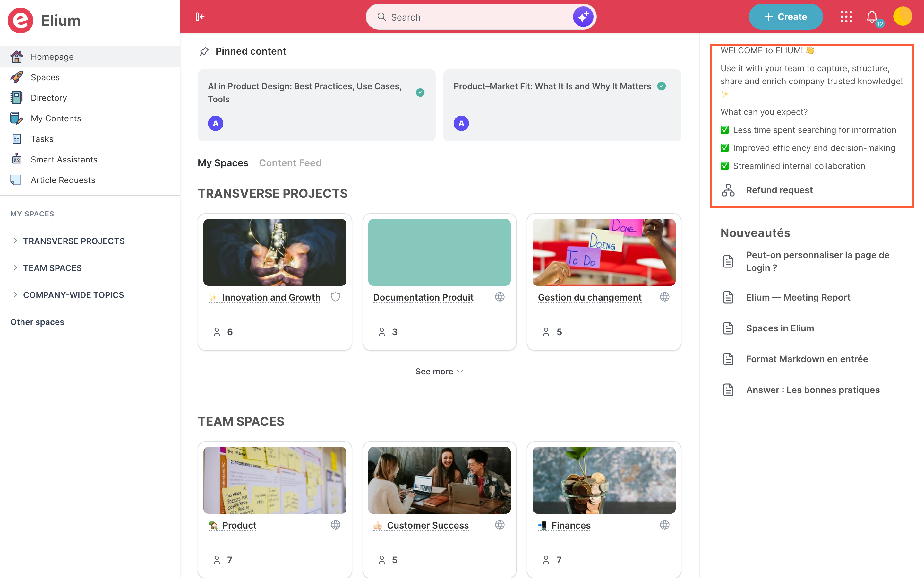Click the globe icon on Documentation Produit

500,297
